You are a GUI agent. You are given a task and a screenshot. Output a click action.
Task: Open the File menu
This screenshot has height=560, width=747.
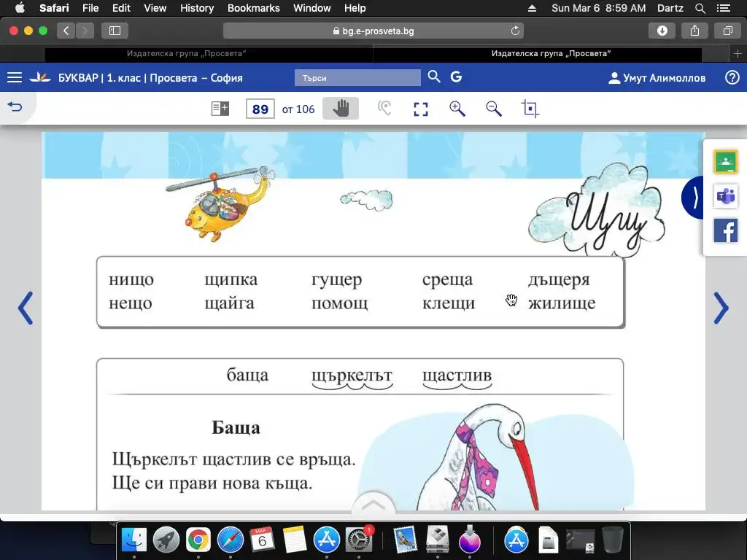point(90,8)
